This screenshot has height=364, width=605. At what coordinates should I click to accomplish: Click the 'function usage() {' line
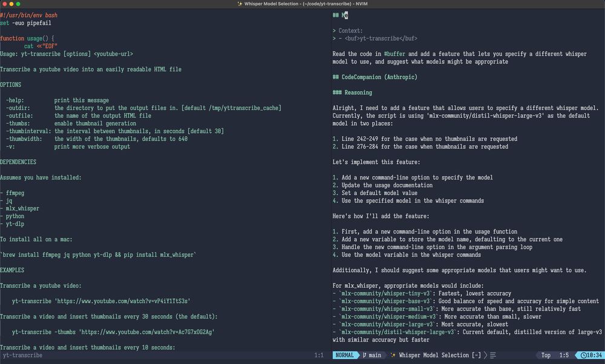[x=27, y=39]
